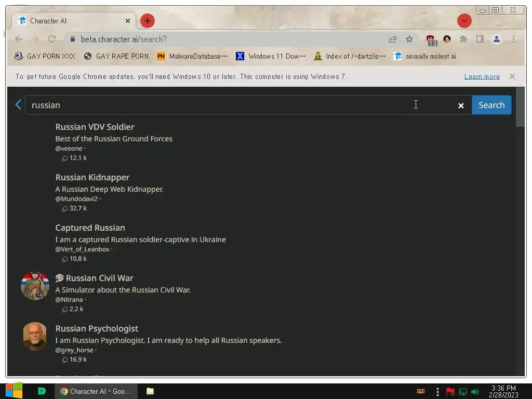Open File Explorer from the taskbar
This screenshot has height=399, width=532.
coord(150,391)
